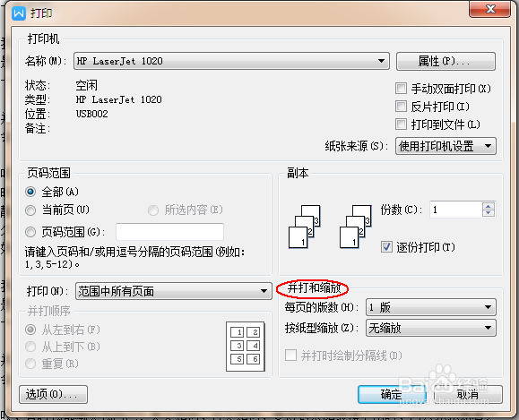Open the 选项 options button

click(53, 394)
